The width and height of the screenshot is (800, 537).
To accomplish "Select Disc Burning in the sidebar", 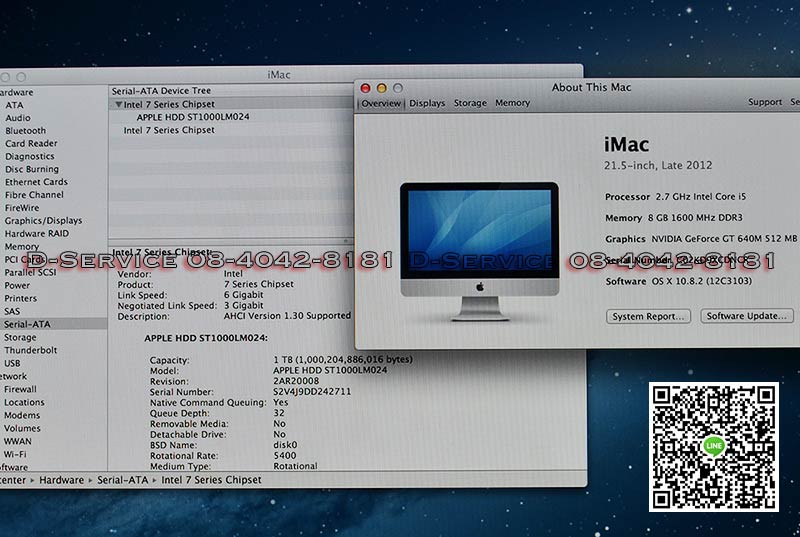I will point(32,169).
